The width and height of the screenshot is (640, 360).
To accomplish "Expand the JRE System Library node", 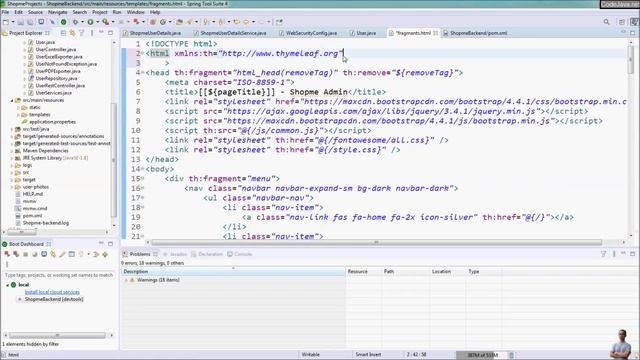I will [x=12, y=158].
